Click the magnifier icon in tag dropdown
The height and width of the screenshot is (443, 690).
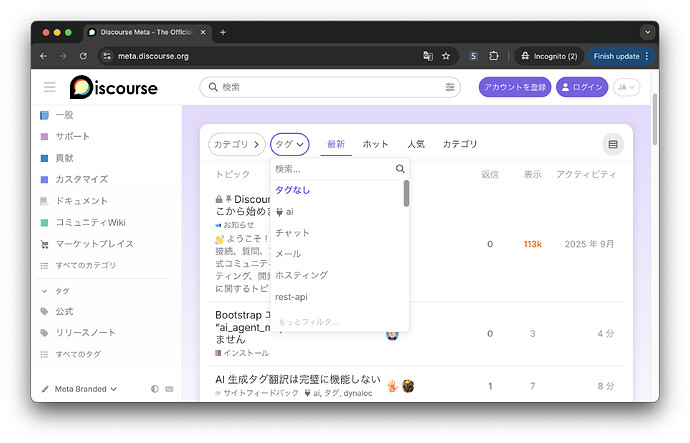[400, 169]
